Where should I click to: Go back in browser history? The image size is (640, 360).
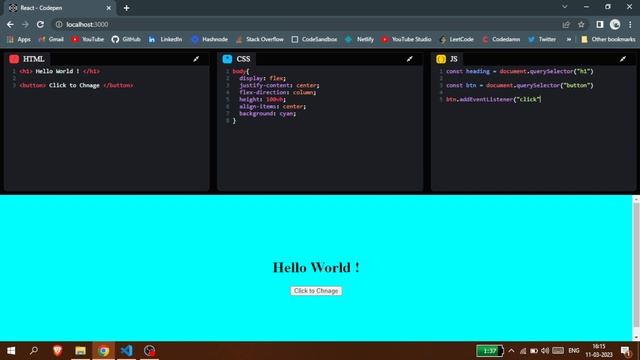[x=10, y=24]
